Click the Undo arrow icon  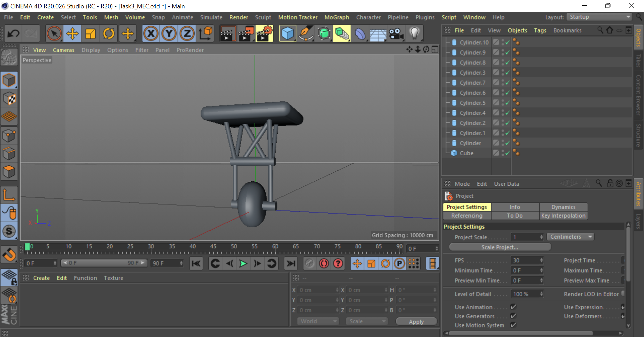coord(13,34)
